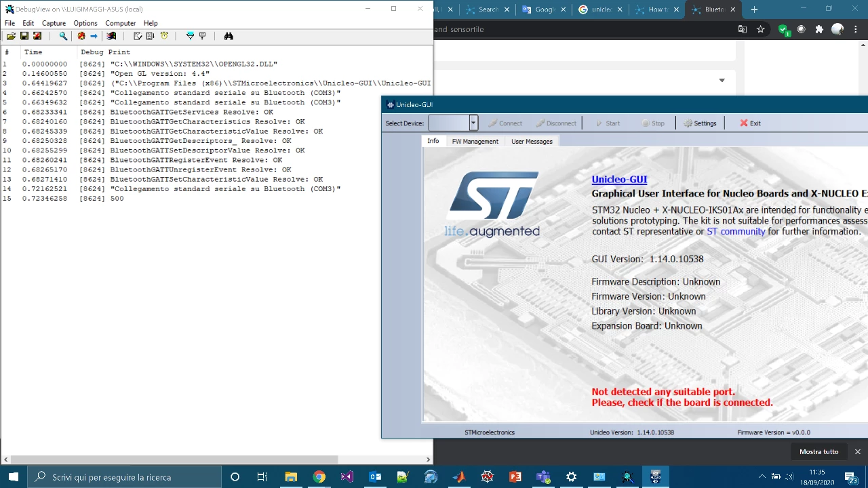Screen dimensions: 868x488
Task: Open the Windows notification center
Action: [850, 476]
